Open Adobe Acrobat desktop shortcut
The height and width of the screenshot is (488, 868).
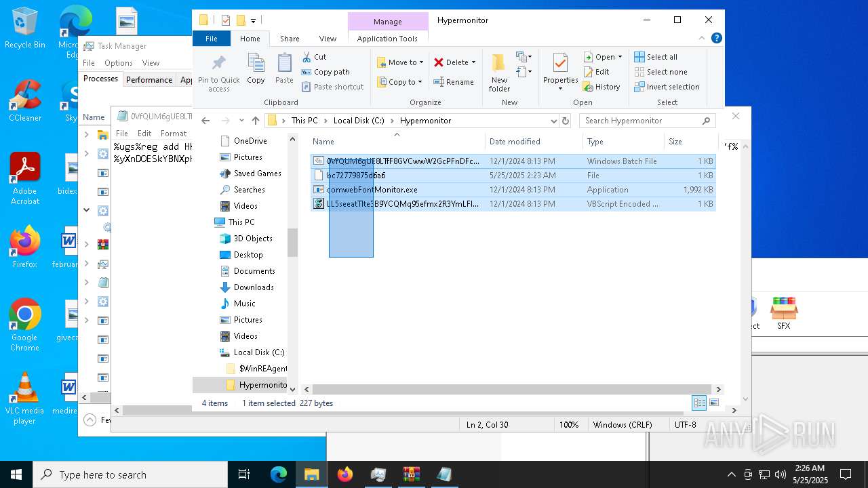[x=25, y=179]
